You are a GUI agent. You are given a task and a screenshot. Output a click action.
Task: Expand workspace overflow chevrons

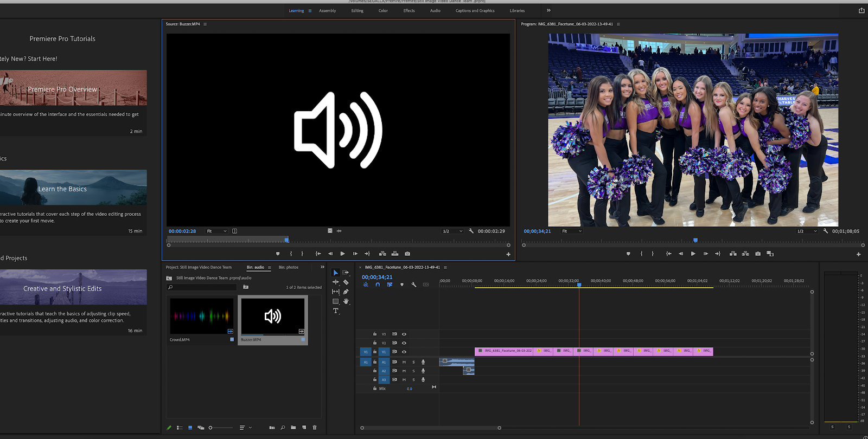tap(548, 10)
